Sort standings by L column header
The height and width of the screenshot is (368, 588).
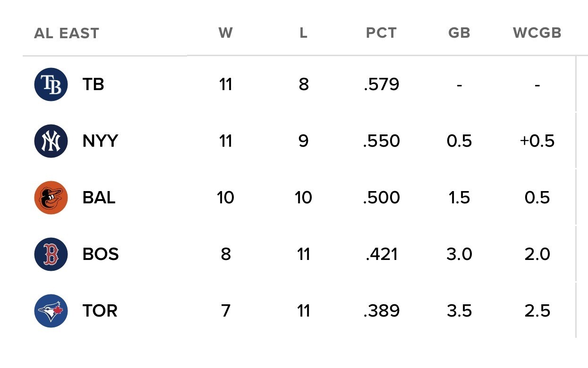pos(303,33)
